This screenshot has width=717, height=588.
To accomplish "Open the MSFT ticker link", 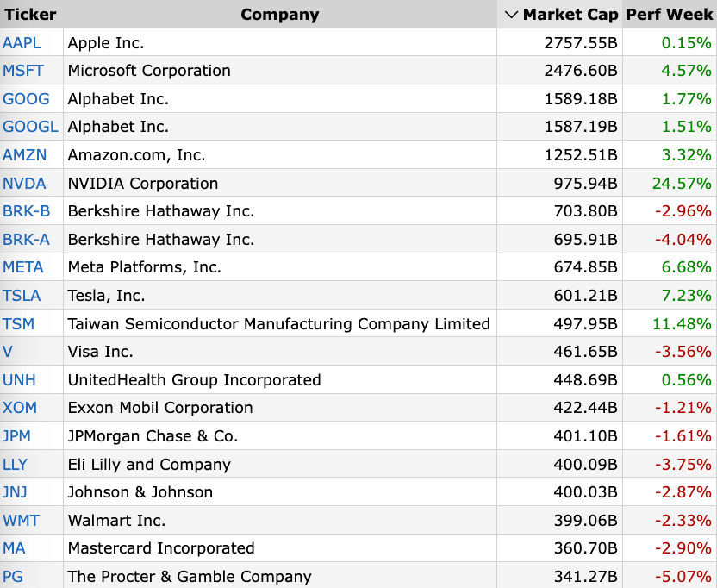I will click(22, 71).
